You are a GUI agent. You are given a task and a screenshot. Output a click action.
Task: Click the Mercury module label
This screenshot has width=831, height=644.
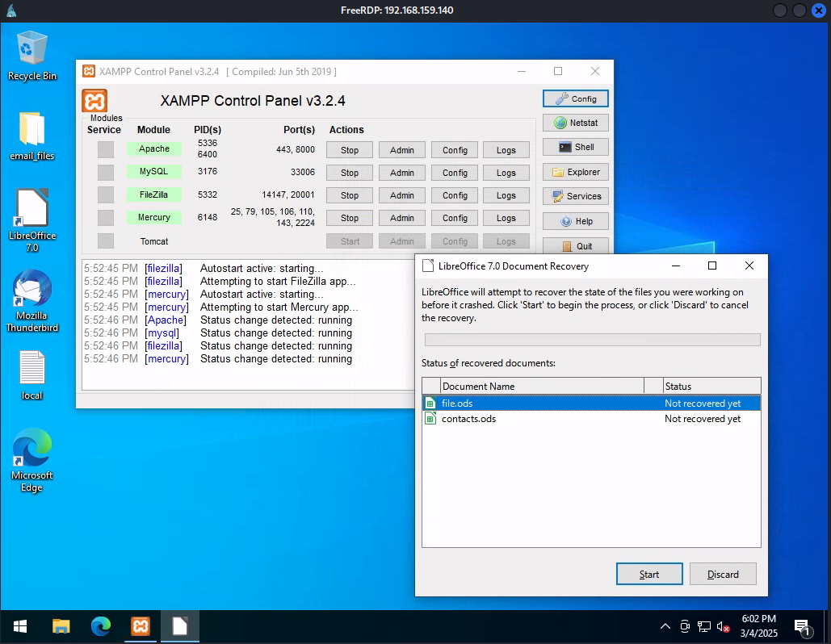(x=154, y=217)
